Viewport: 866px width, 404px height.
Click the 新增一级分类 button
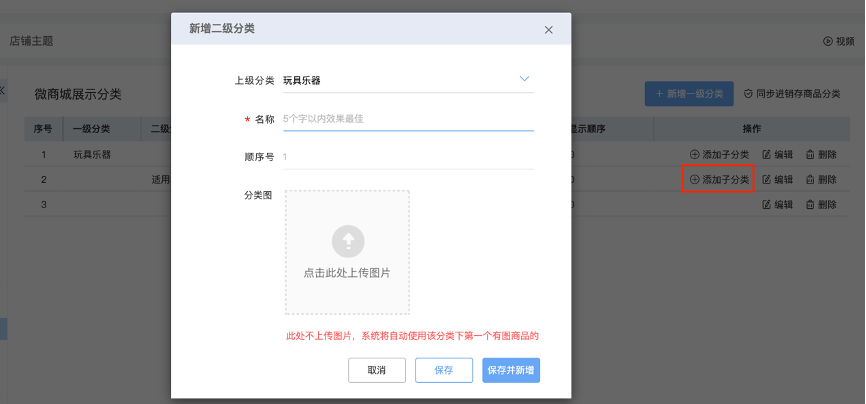tap(689, 93)
